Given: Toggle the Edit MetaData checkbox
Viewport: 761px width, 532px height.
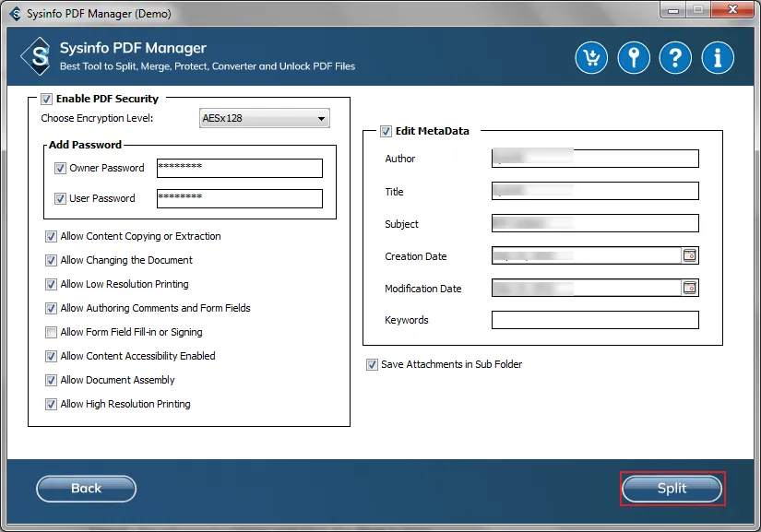Looking at the screenshot, I should point(386,131).
